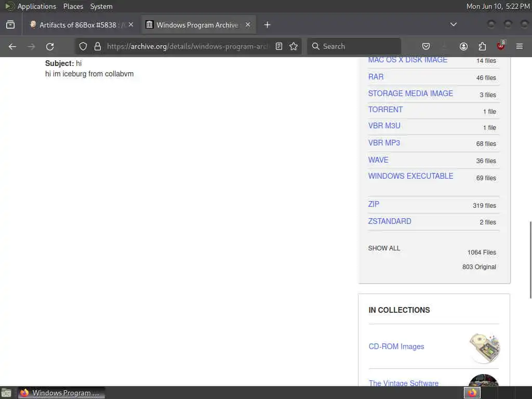Open the MAC OS X DISK IMAGE link
The height and width of the screenshot is (399, 532).
(x=408, y=60)
